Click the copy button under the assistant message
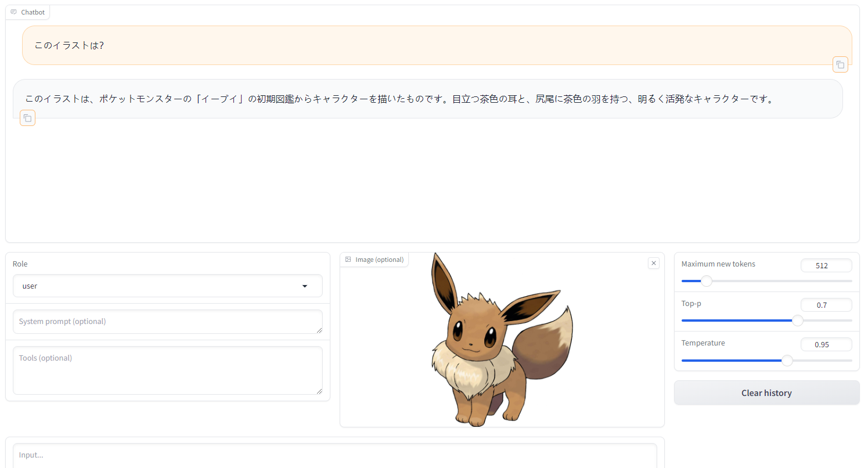This screenshot has height=468, width=868. (x=27, y=118)
